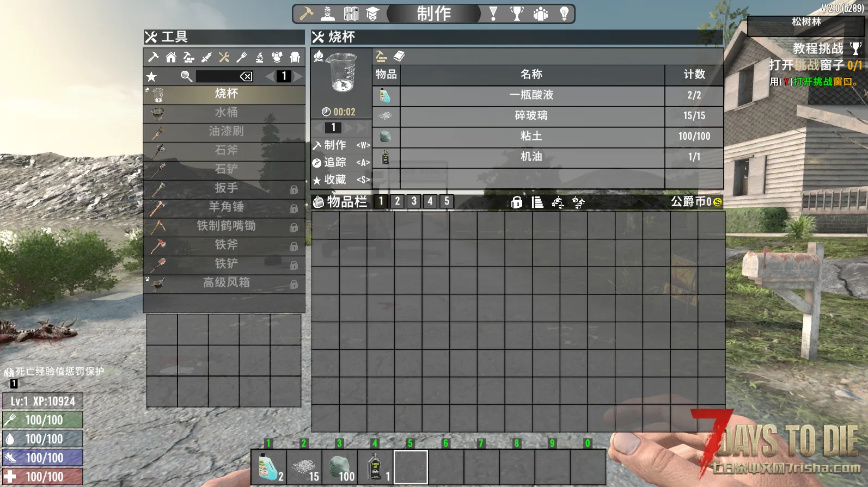
Task: Select the microscope science category filter
Action: coord(260,57)
